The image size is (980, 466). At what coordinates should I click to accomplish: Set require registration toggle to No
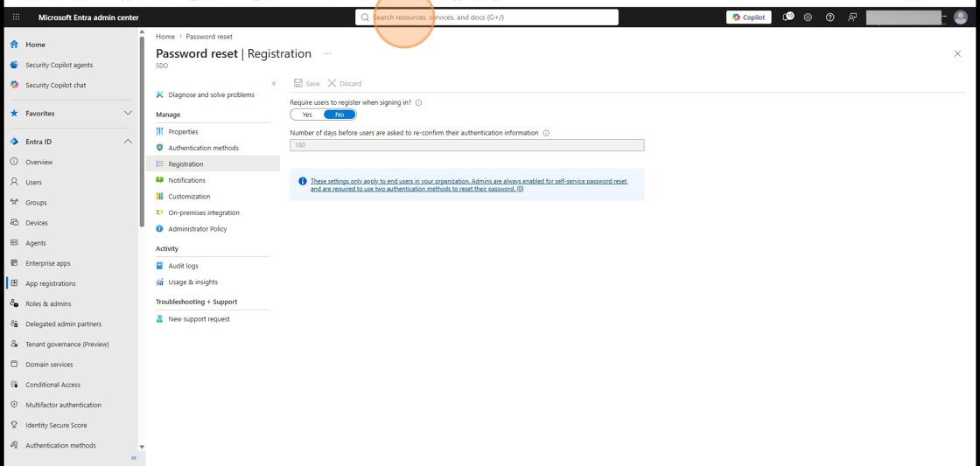click(x=340, y=115)
